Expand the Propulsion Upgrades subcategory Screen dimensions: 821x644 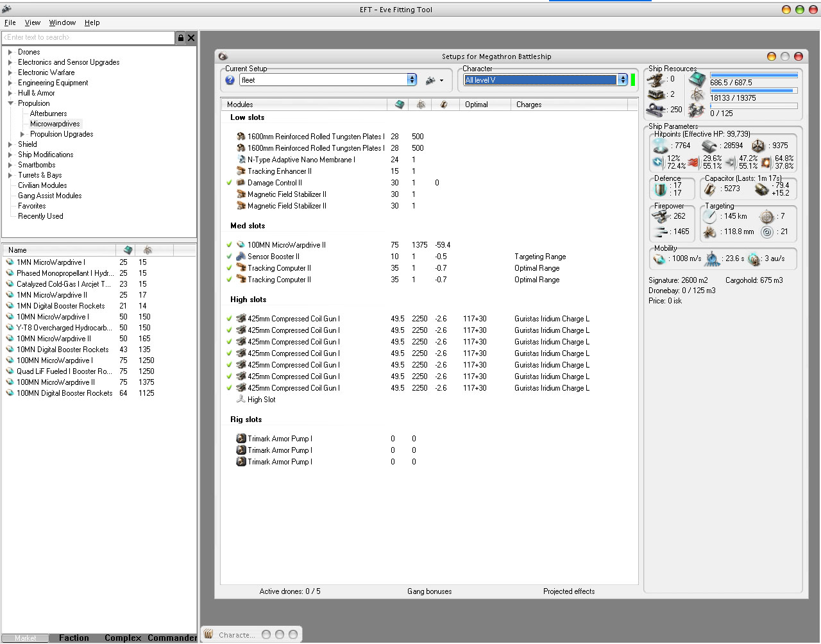pyautogui.click(x=22, y=134)
